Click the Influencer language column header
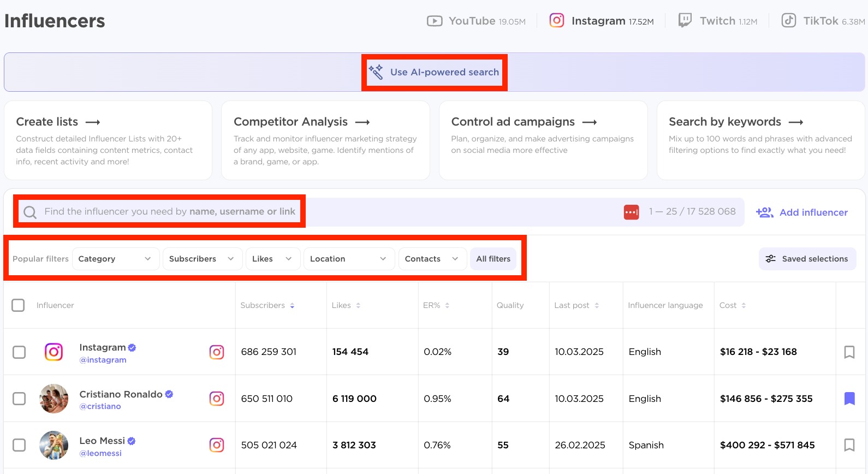The width and height of the screenshot is (868, 474). point(665,305)
